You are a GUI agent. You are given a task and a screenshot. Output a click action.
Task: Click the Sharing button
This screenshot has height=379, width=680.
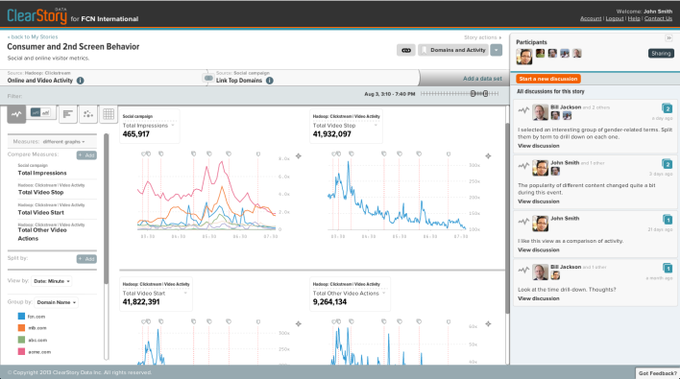click(661, 53)
